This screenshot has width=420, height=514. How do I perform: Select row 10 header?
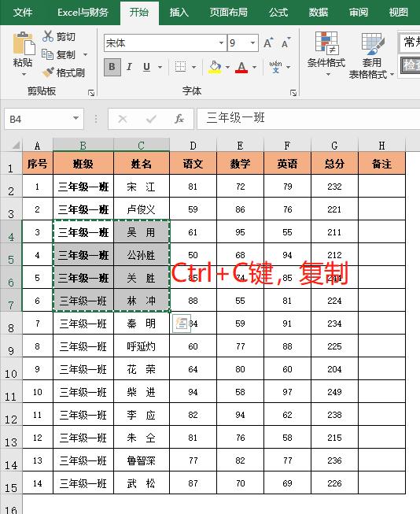tap(11, 369)
